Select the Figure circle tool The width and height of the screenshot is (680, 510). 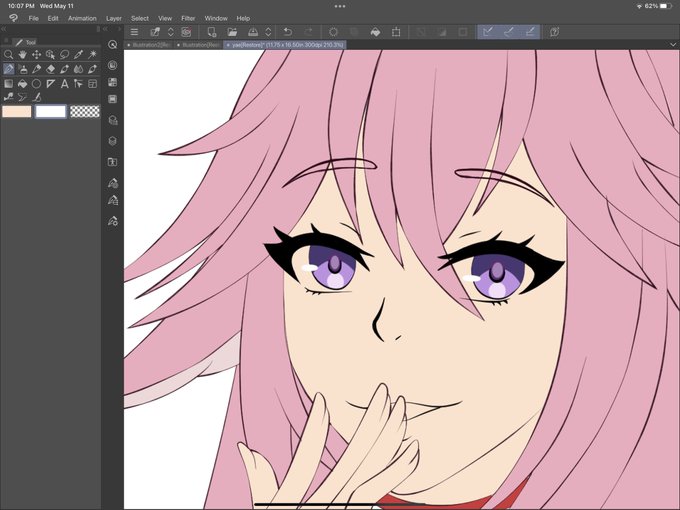tap(36, 84)
